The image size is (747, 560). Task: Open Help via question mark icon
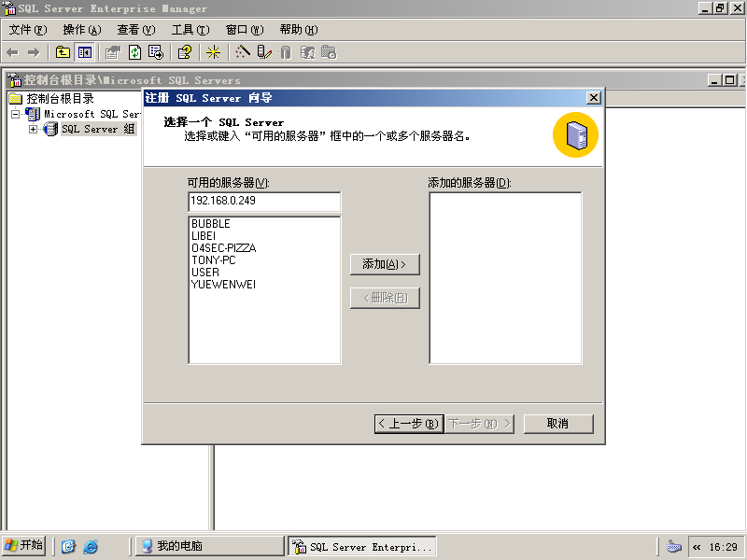pyautogui.click(x=184, y=52)
